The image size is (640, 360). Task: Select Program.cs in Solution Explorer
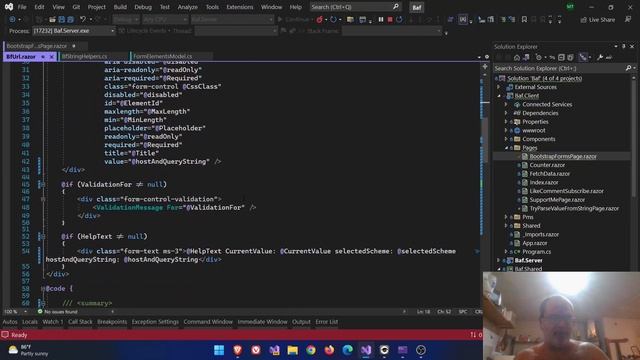(536, 252)
